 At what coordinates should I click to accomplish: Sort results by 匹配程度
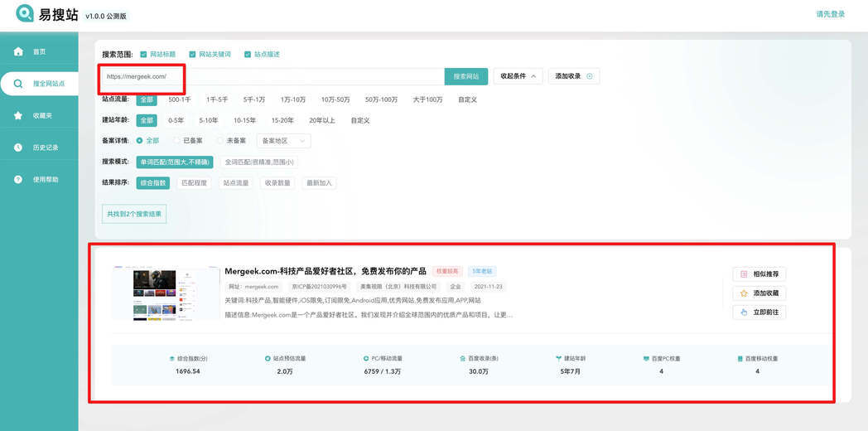pyautogui.click(x=194, y=183)
